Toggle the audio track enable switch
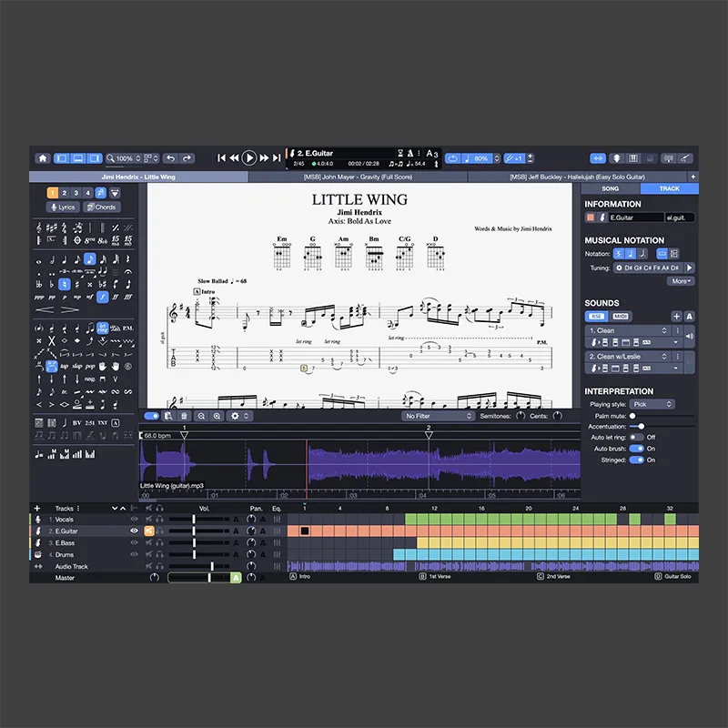The image size is (728, 728). [152, 416]
